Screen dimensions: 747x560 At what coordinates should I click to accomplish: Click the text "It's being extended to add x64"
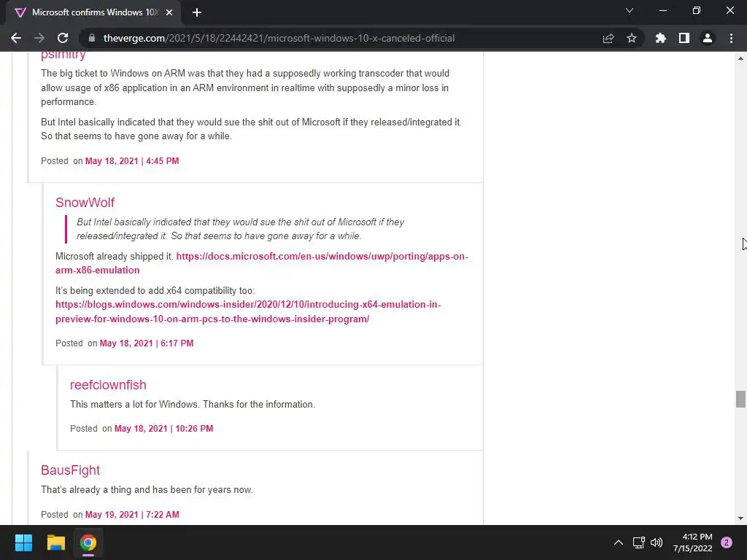pyautogui.click(x=119, y=290)
